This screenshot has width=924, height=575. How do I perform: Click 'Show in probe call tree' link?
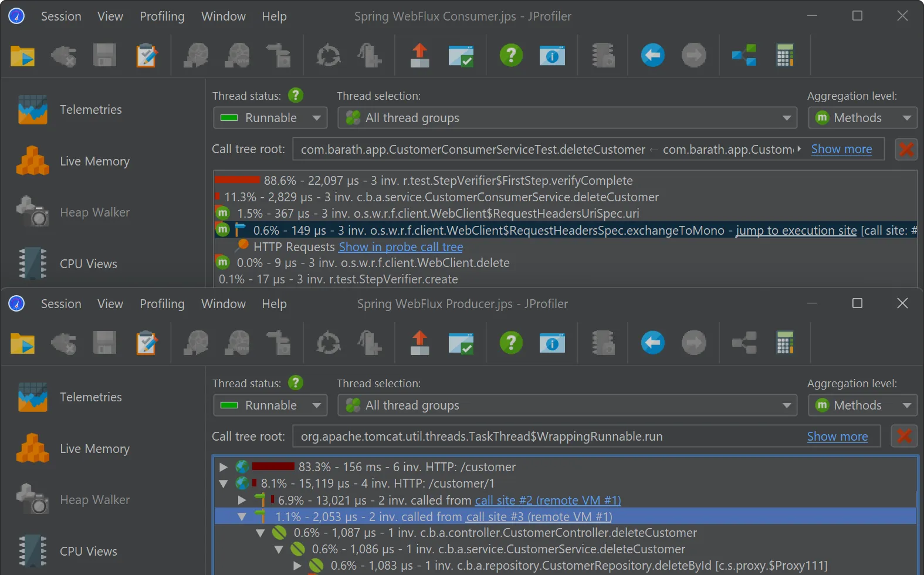tap(401, 247)
